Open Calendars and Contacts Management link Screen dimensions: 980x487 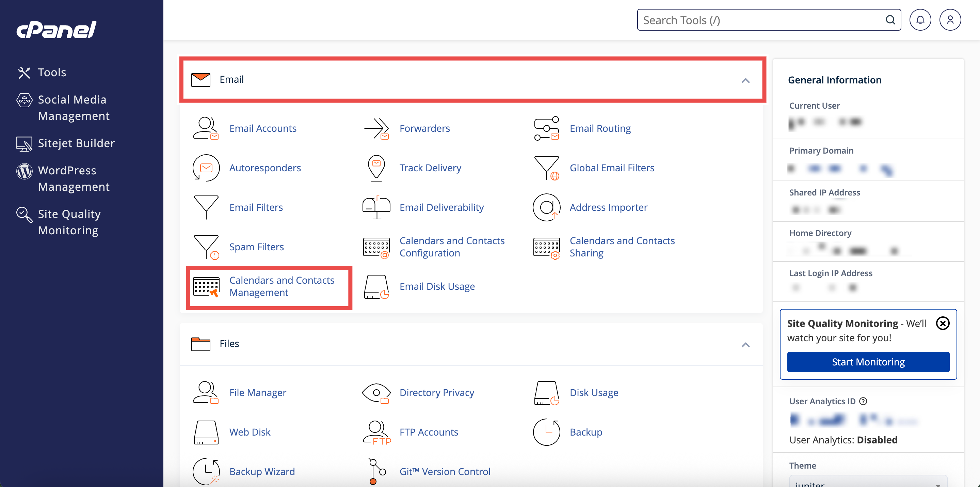[282, 286]
